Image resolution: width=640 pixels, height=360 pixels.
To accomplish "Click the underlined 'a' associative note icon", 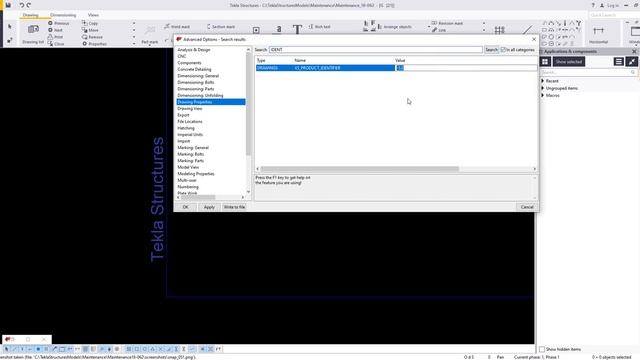I will pos(279,29).
